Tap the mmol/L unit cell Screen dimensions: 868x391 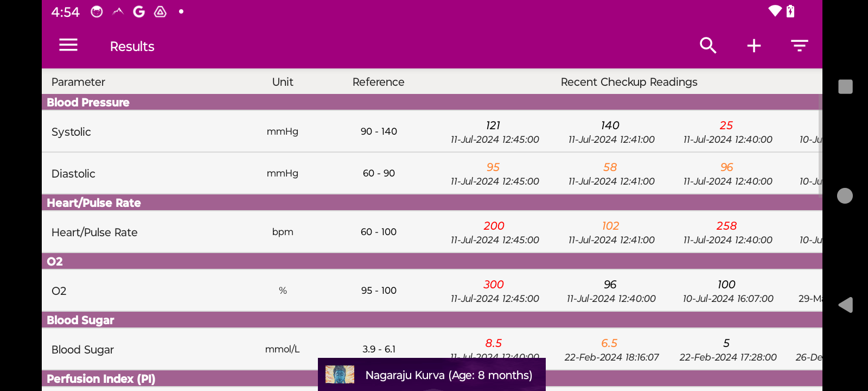click(283, 349)
